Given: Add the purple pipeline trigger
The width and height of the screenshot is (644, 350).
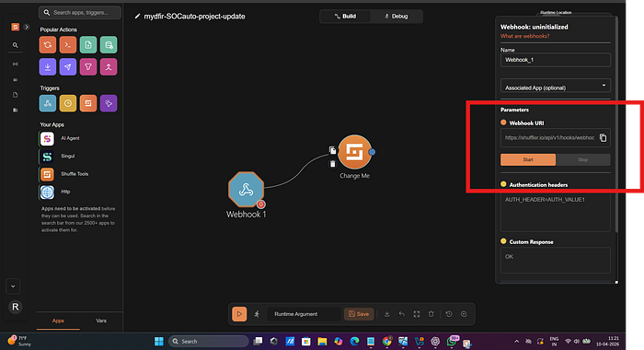Looking at the screenshot, I should (x=109, y=103).
